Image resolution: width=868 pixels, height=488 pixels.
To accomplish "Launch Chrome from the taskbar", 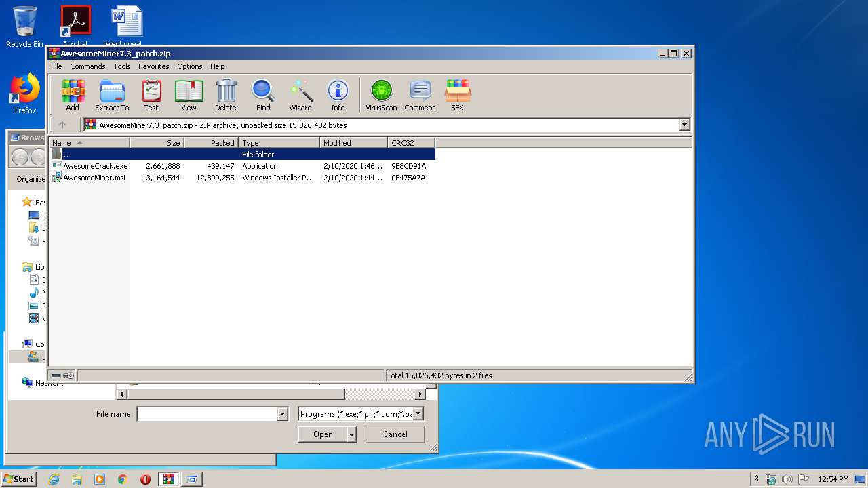I will (x=123, y=479).
